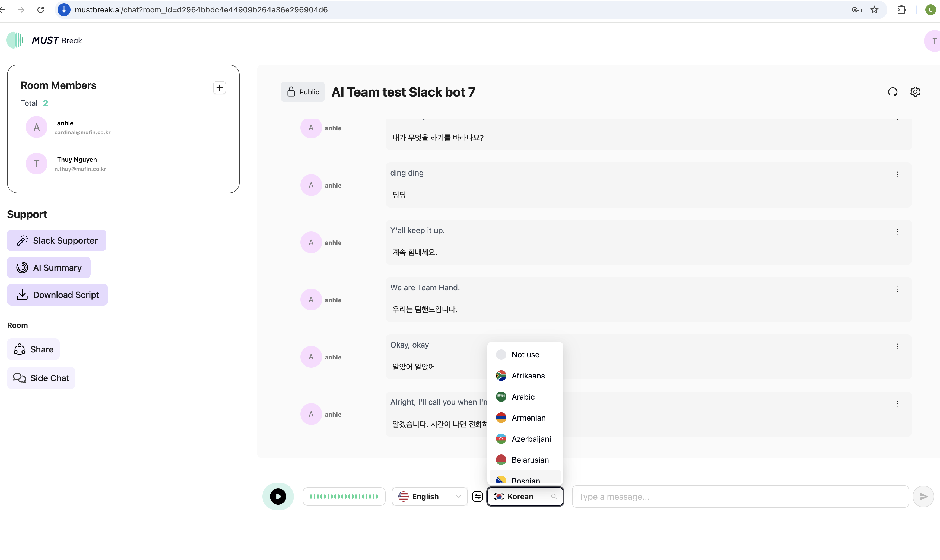Screen dimensions: 940x560
Task: Choose Arabic from language list
Action: pyautogui.click(x=523, y=397)
